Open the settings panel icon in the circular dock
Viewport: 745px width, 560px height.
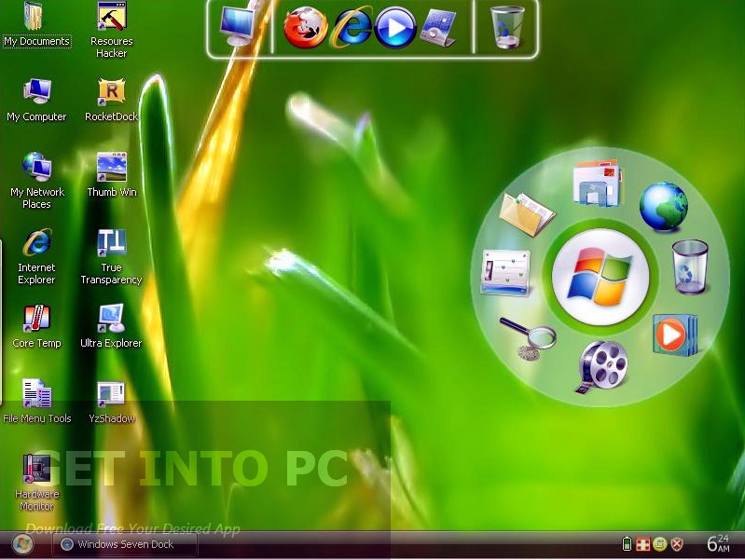coord(505,273)
